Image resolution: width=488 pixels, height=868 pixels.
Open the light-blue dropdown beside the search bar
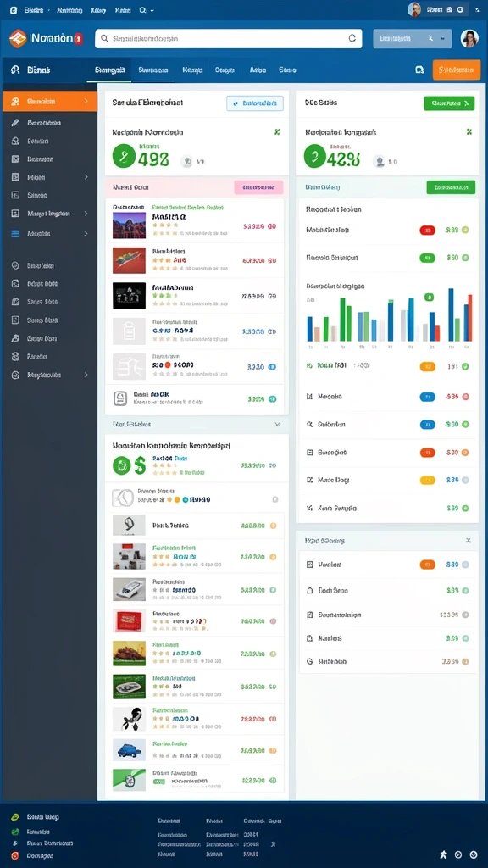(413, 39)
